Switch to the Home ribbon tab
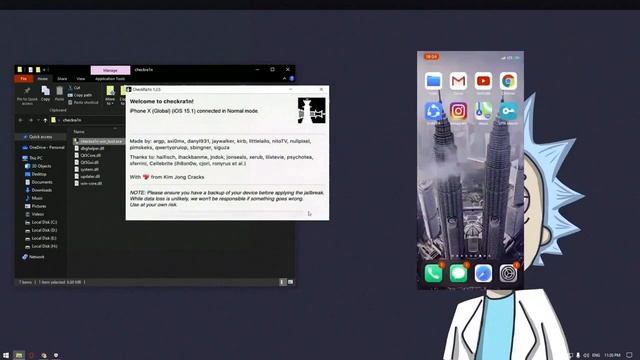Screen dimensions: 640x360 (x=43, y=79)
